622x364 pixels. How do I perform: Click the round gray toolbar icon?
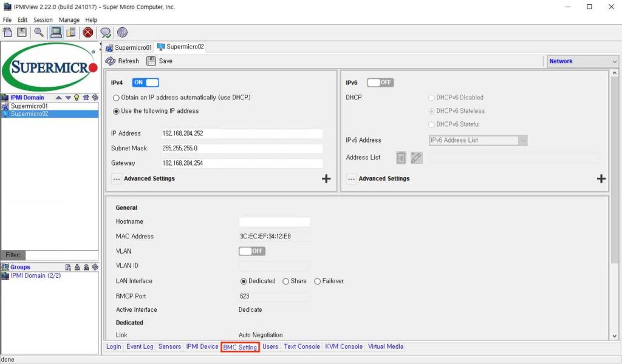click(x=122, y=33)
